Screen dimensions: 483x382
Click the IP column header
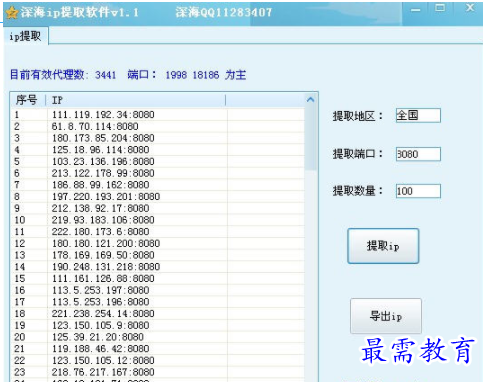135,100
